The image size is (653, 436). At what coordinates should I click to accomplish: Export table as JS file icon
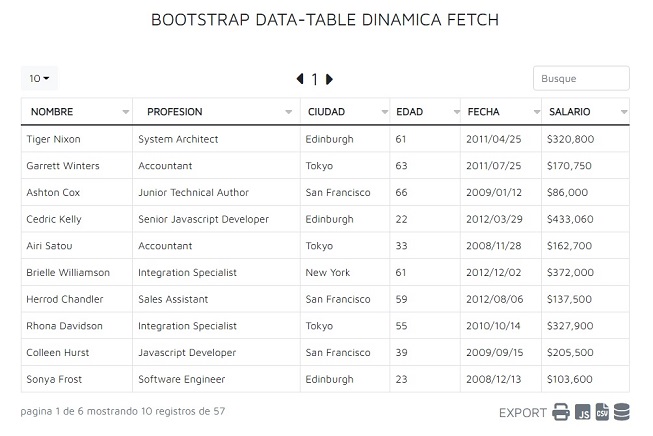tap(582, 412)
